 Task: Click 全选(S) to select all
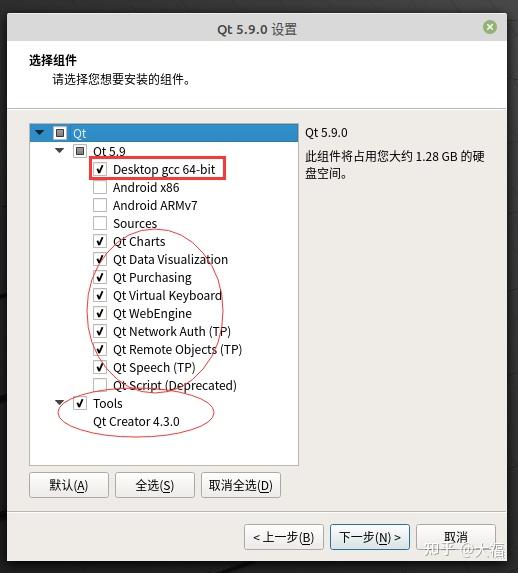point(155,485)
